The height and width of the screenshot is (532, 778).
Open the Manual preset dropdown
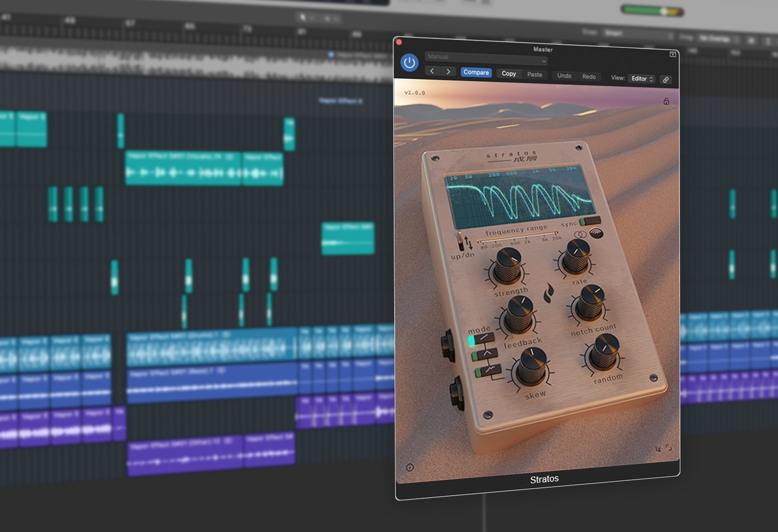[486, 58]
